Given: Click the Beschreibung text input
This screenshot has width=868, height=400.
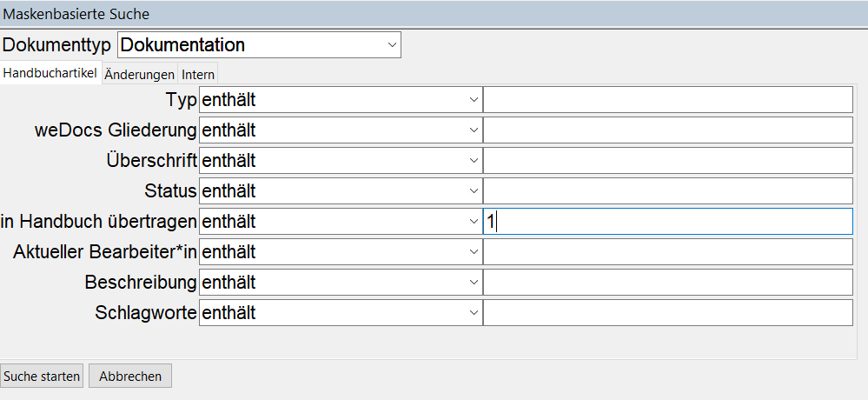Looking at the screenshot, I should 667,283.
